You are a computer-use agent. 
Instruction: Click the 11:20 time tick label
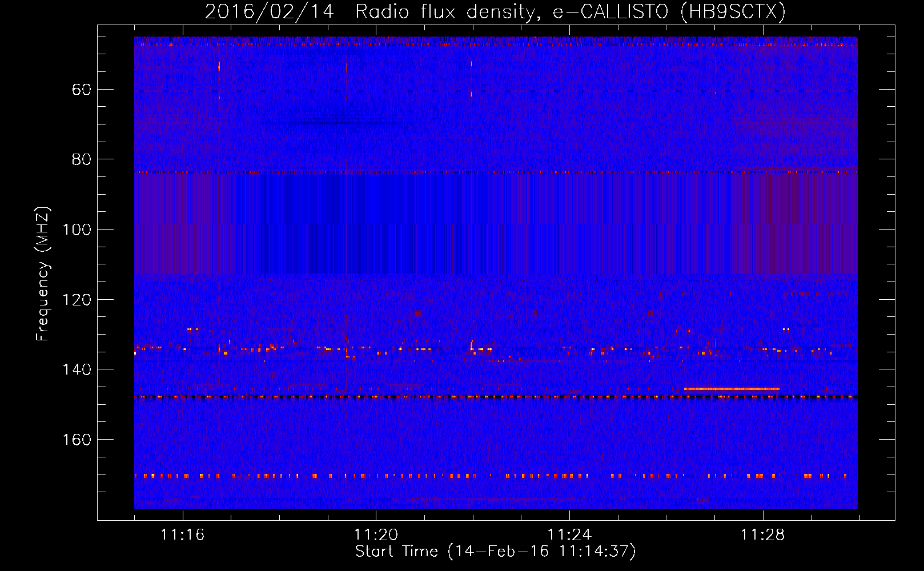(376, 535)
